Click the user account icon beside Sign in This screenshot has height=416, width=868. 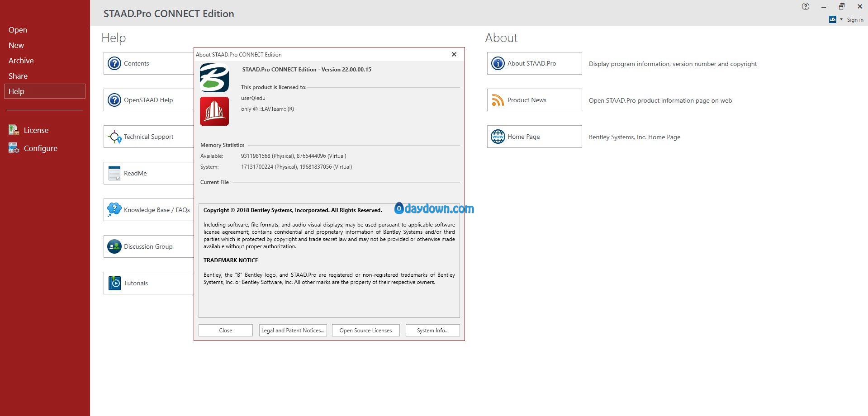pos(833,19)
